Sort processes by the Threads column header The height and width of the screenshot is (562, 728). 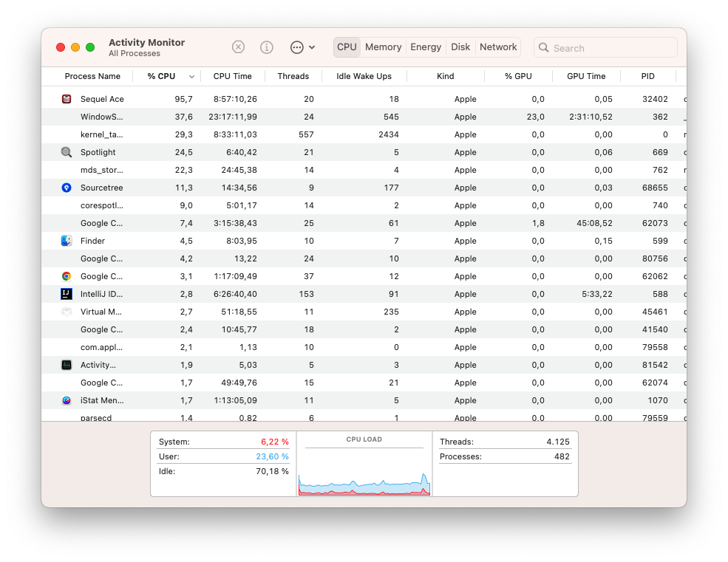point(293,76)
